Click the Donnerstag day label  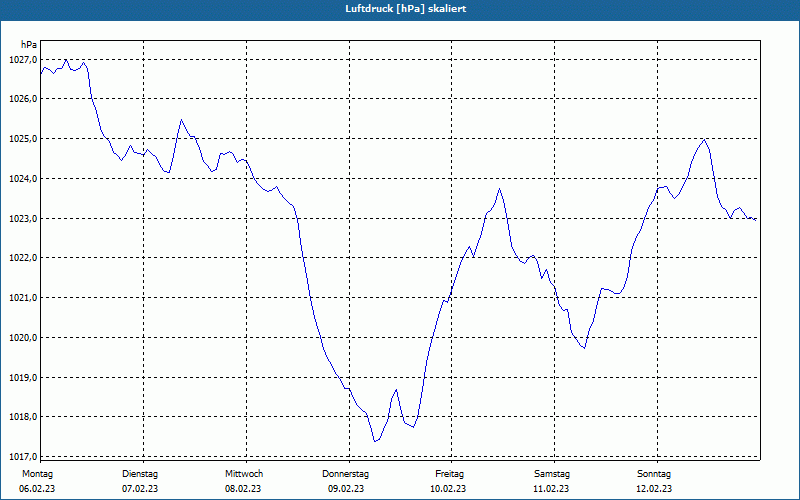345,474
